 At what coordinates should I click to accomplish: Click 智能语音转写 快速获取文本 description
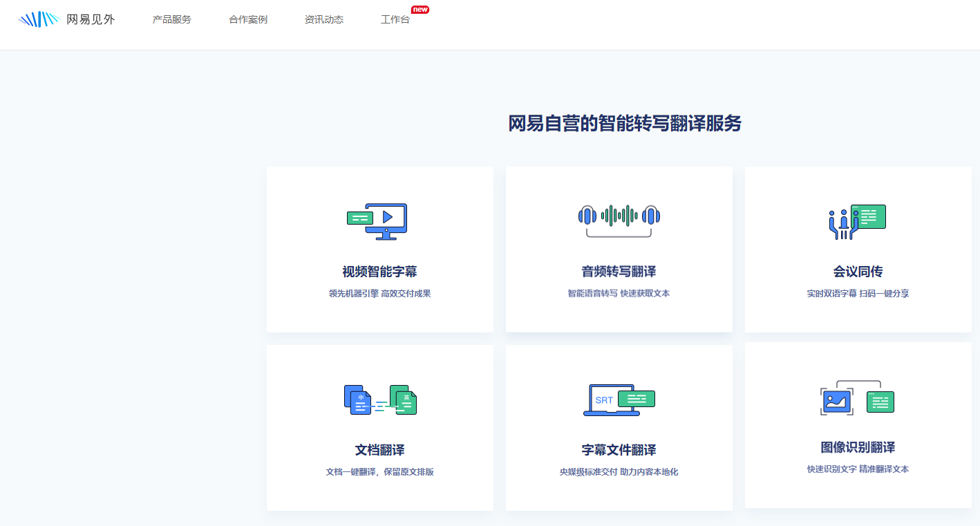[x=619, y=293]
